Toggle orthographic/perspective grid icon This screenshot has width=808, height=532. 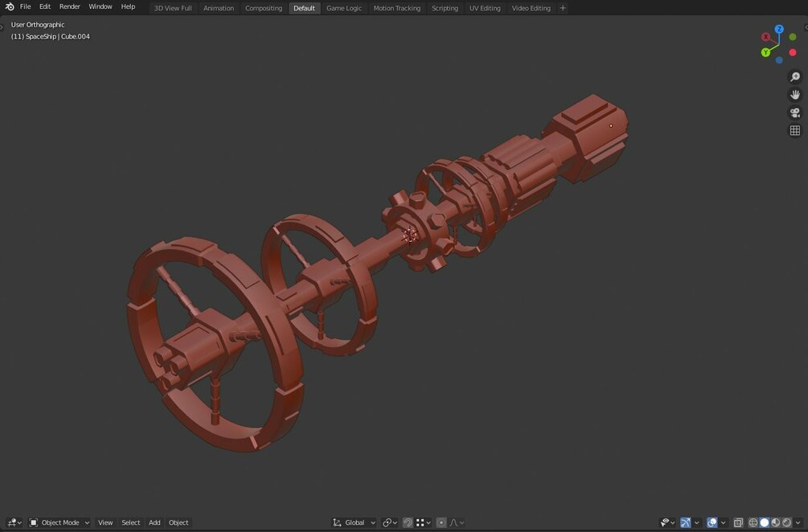(795, 131)
